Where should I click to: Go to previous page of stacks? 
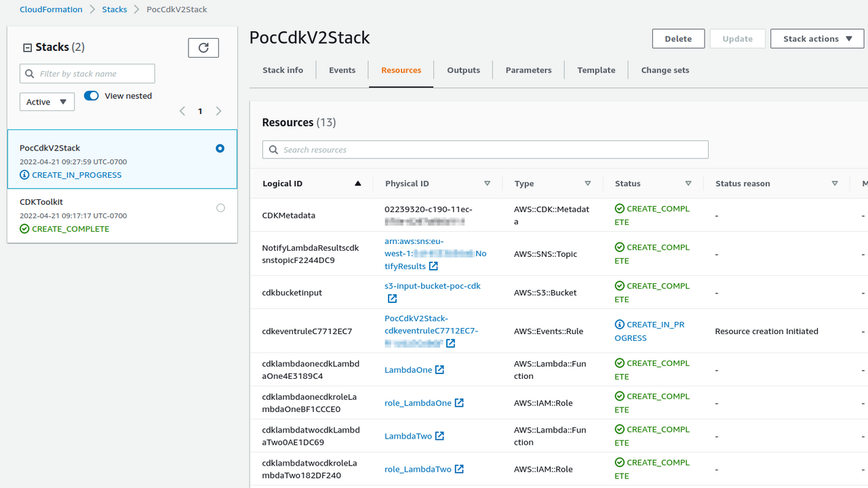coord(182,111)
